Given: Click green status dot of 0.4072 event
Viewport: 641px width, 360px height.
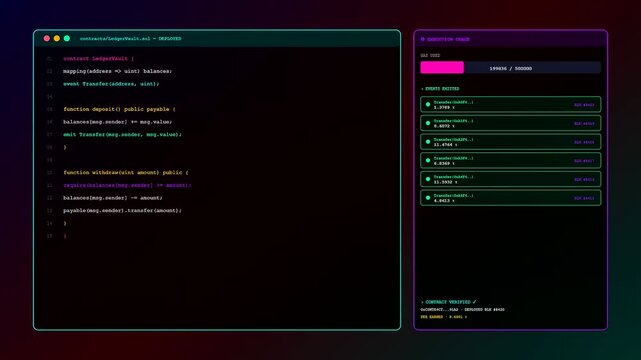Looking at the screenshot, I should click(x=428, y=123).
